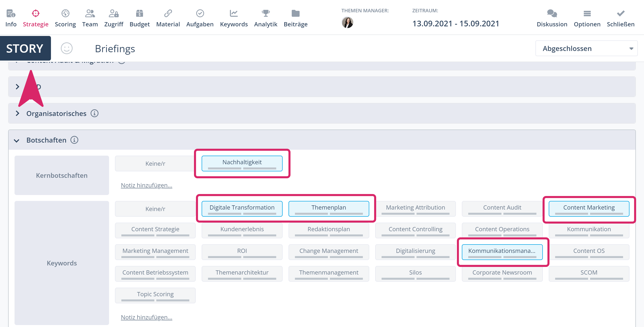The image size is (644, 327).
Task: Click Notiz hinzufügen under Kernbotschaften
Action: (146, 185)
